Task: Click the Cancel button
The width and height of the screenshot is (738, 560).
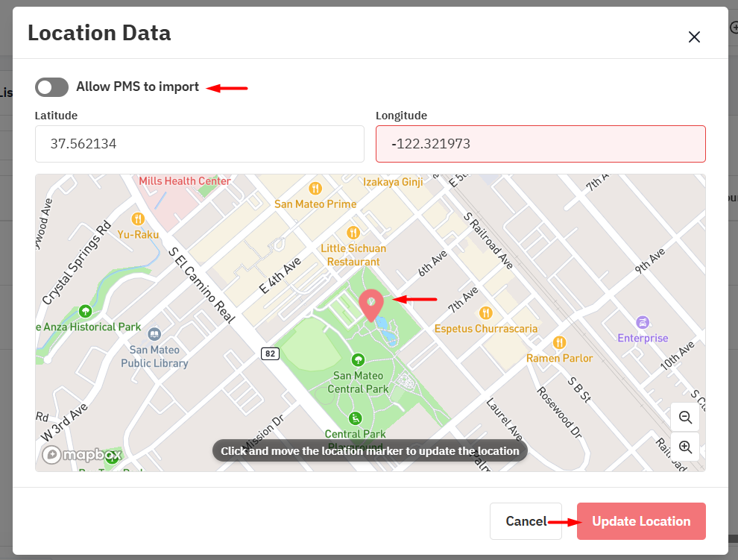Action: (526, 521)
